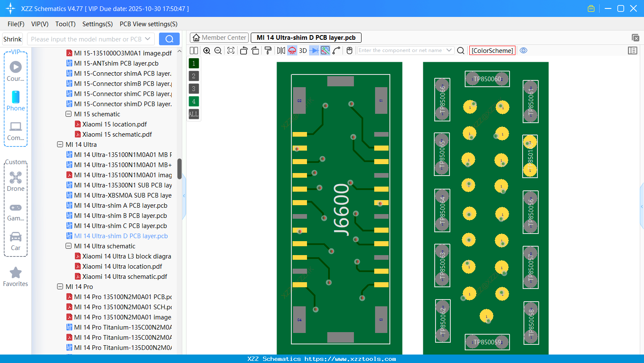Open the ColorScheme color selector
The image size is (644, 363).
coord(492,50)
